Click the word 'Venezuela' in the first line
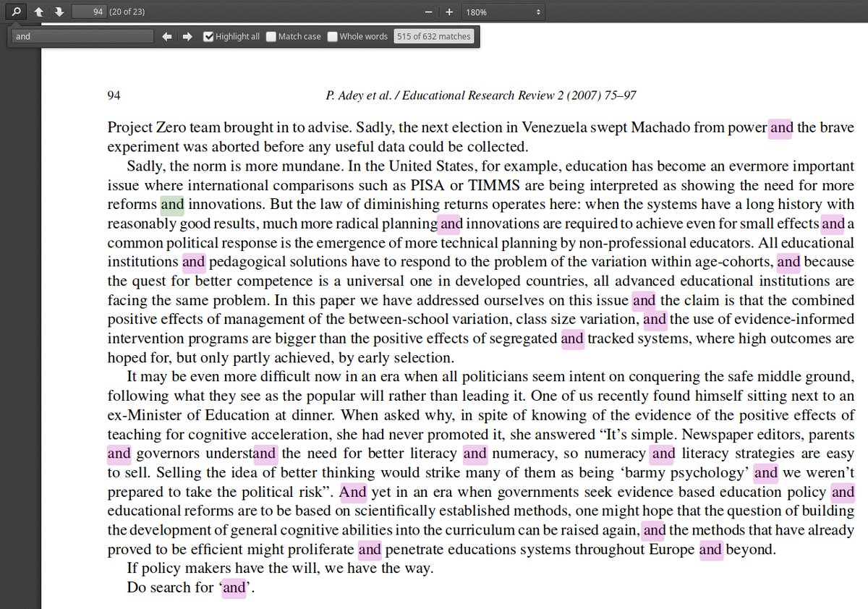 pyautogui.click(x=555, y=128)
